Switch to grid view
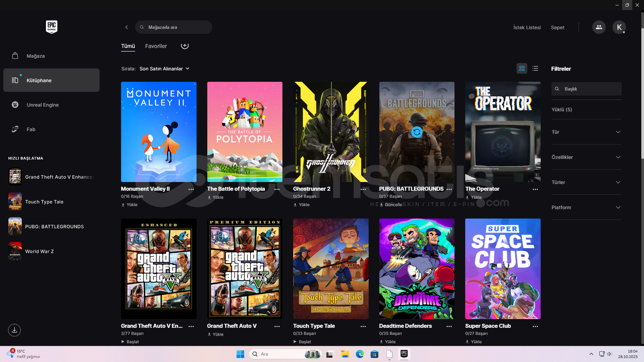Screen dimensions: 644x362 point(522,68)
